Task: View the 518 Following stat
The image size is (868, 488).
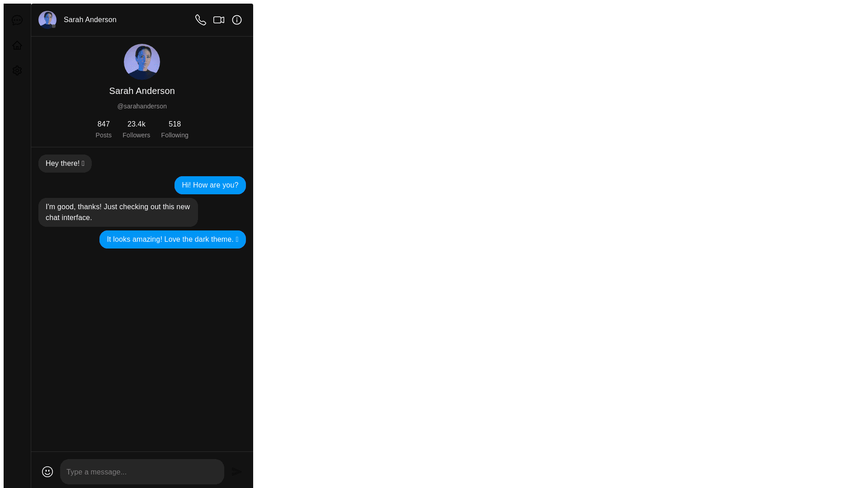Action: (175, 129)
